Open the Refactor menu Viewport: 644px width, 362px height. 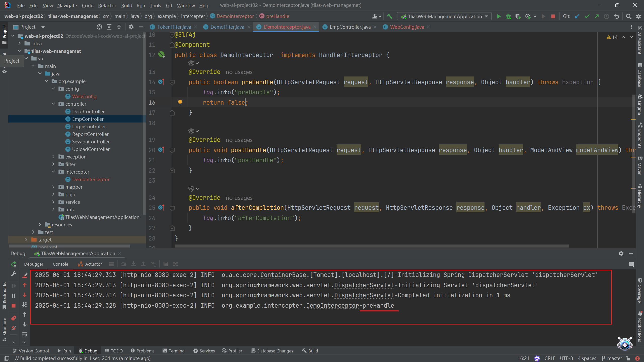[x=107, y=5]
